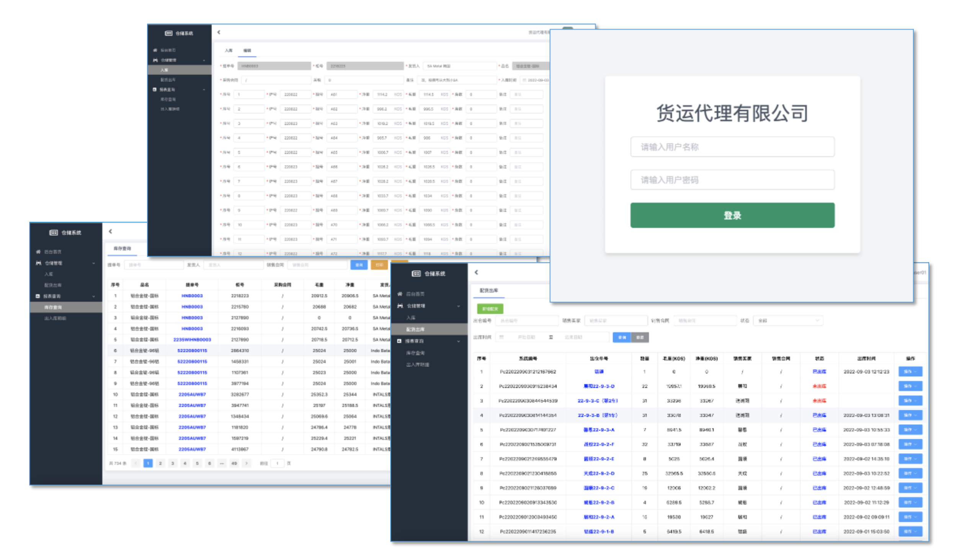Click the 请输入用户密码 password field

(732, 180)
